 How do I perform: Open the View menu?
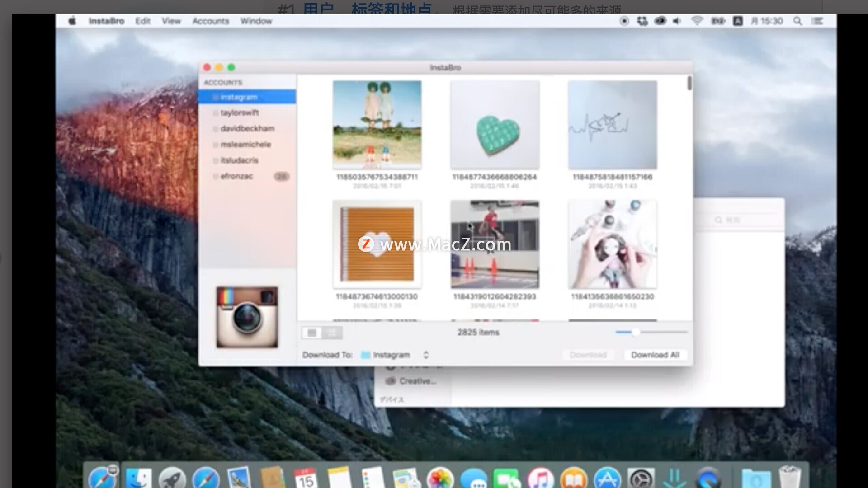click(x=171, y=21)
